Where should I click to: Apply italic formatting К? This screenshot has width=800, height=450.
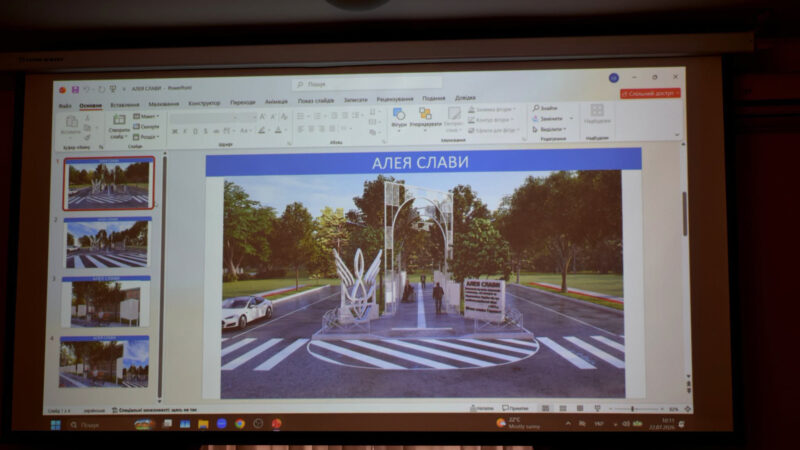click(185, 131)
